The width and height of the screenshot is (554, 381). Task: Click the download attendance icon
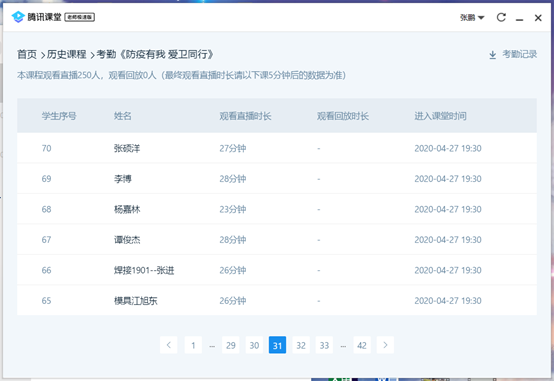(493, 55)
